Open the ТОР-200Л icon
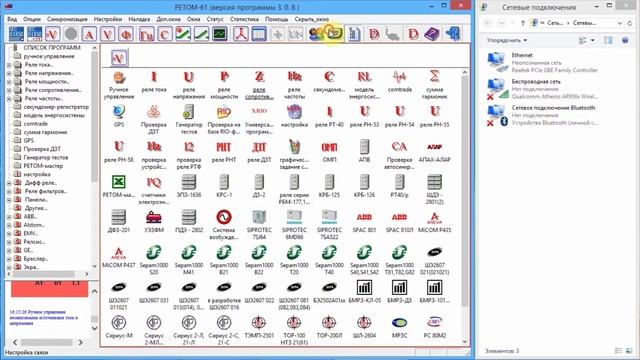The width and height of the screenshot is (640, 360). pos(329,327)
